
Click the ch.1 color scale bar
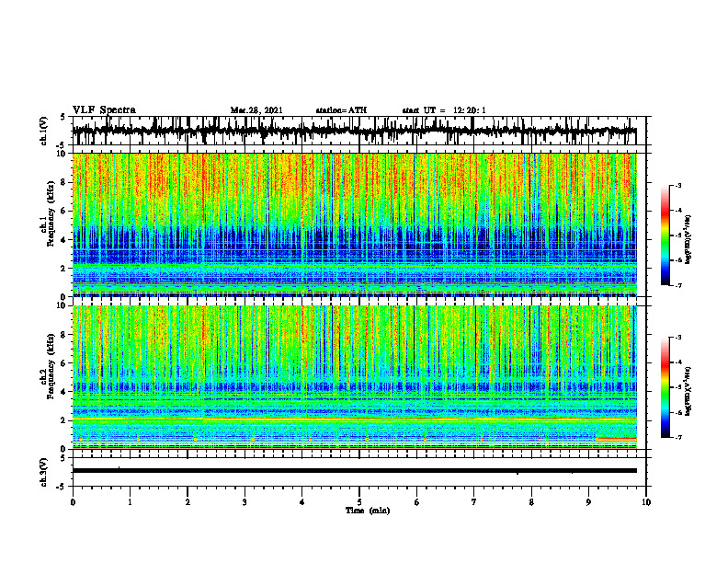coord(665,236)
